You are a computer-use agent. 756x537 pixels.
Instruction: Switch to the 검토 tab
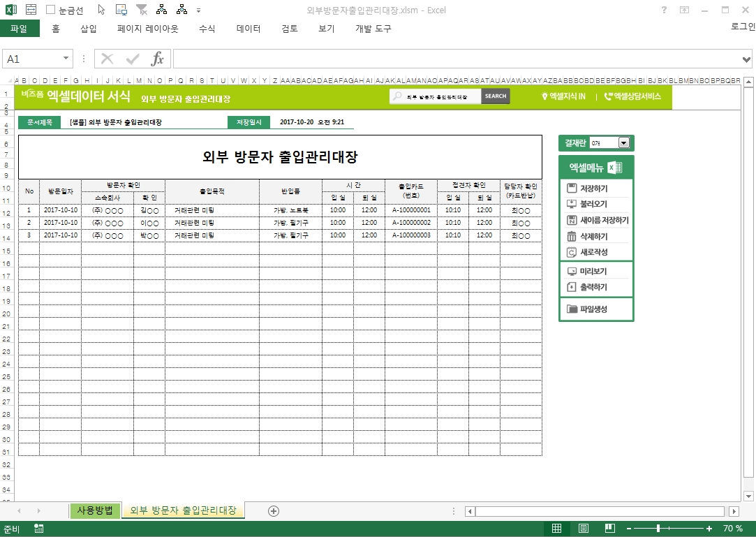[289, 29]
